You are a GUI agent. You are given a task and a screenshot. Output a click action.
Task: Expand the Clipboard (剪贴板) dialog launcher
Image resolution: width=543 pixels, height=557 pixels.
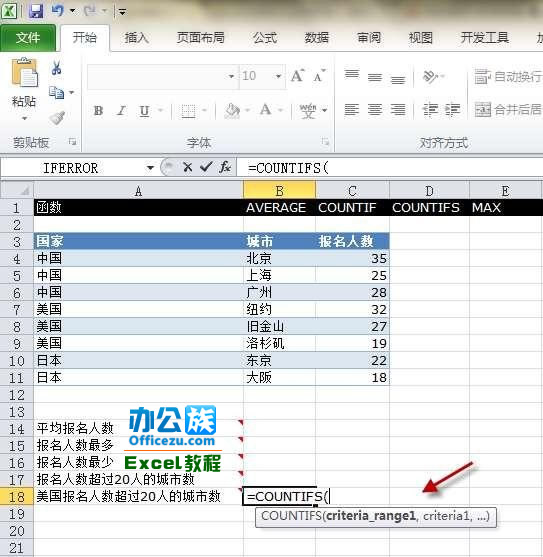(72, 142)
